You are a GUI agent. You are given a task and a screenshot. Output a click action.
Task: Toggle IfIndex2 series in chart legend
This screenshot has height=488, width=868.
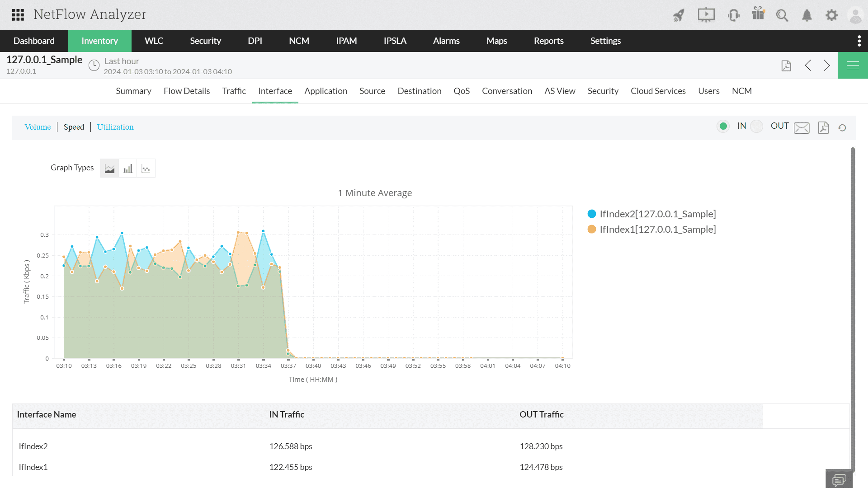click(657, 214)
